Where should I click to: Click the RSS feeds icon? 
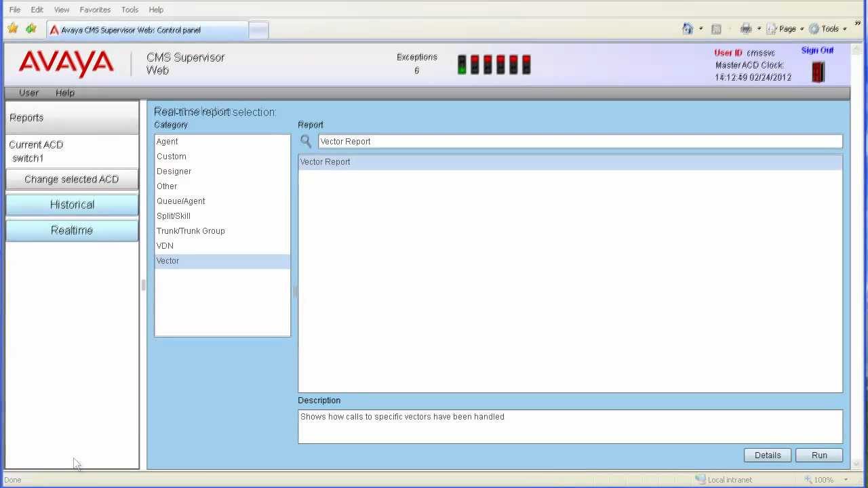[x=716, y=29]
